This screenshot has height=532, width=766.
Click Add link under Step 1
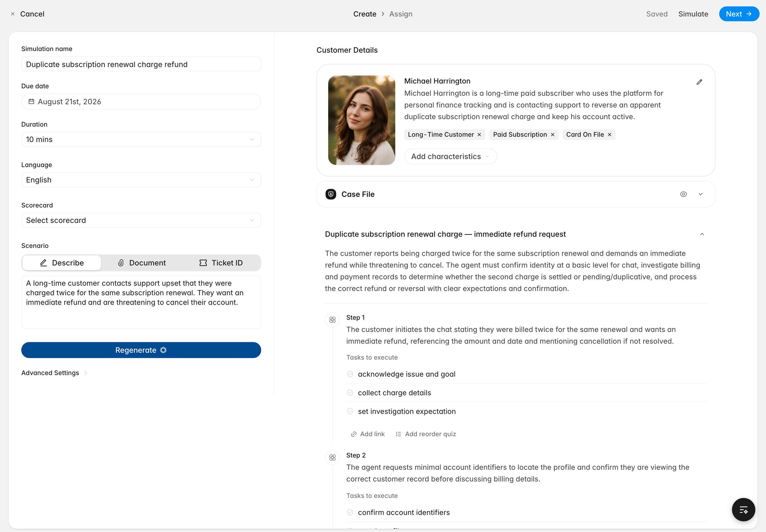click(368, 434)
